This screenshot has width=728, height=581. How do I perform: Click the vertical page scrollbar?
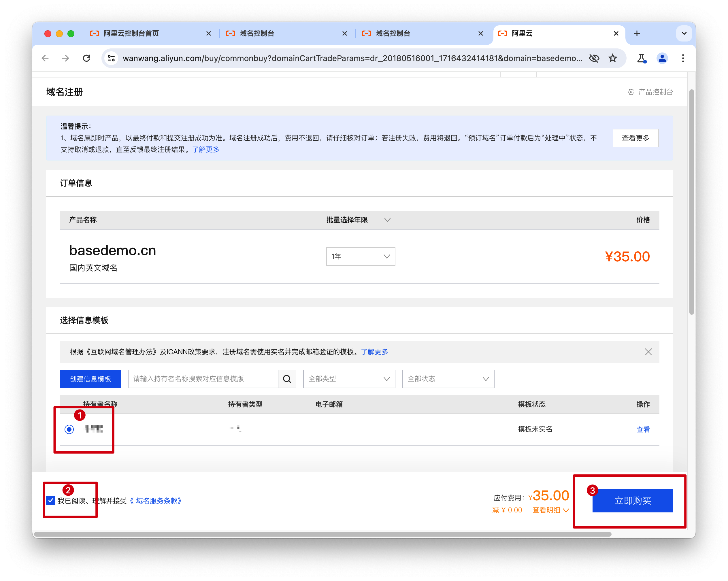[691, 202]
